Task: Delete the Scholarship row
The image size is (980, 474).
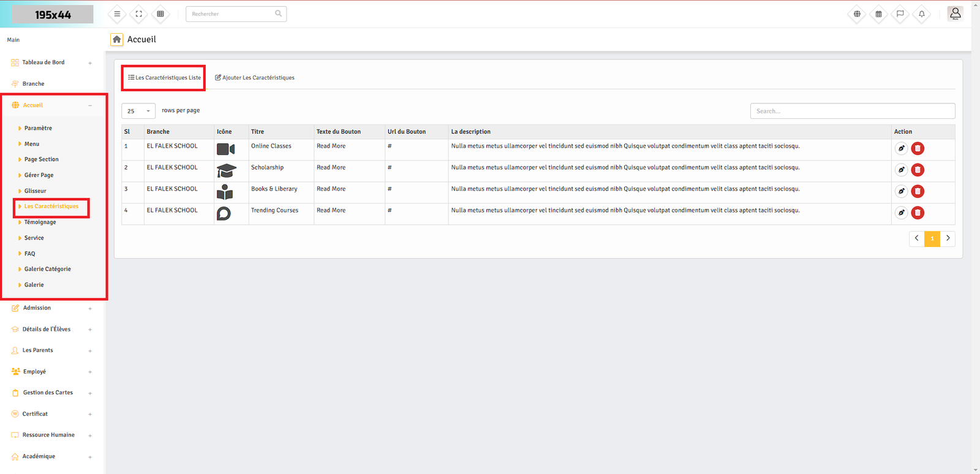Action: [x=918, y=170]
